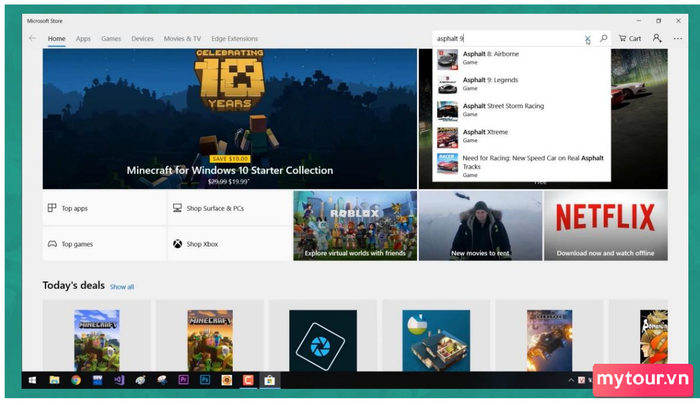The height and width of the screenshot is (405, 700).
Task: Open File Explorer from the taskbar
Action: pyautogui.click(x=54, y=380)
